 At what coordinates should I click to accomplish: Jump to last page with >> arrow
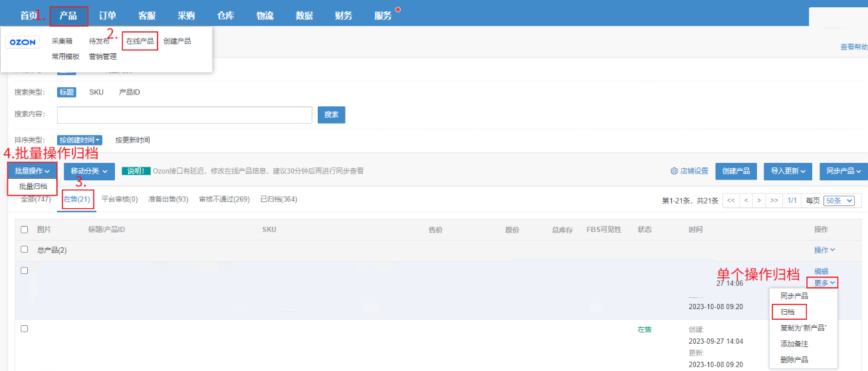pos(774,200)
